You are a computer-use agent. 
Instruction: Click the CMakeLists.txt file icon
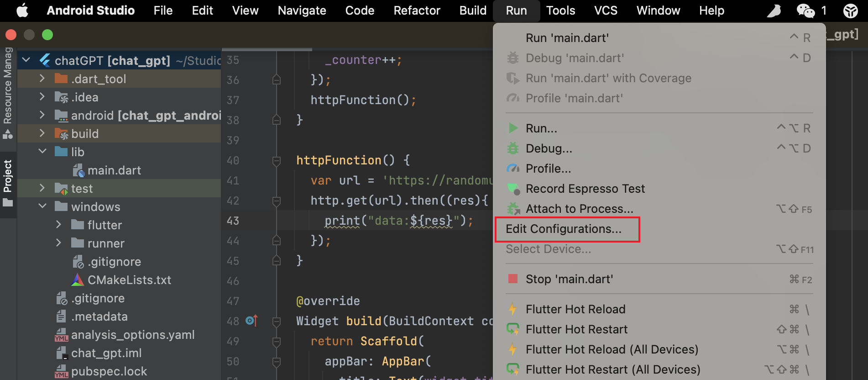click(78, 280)
